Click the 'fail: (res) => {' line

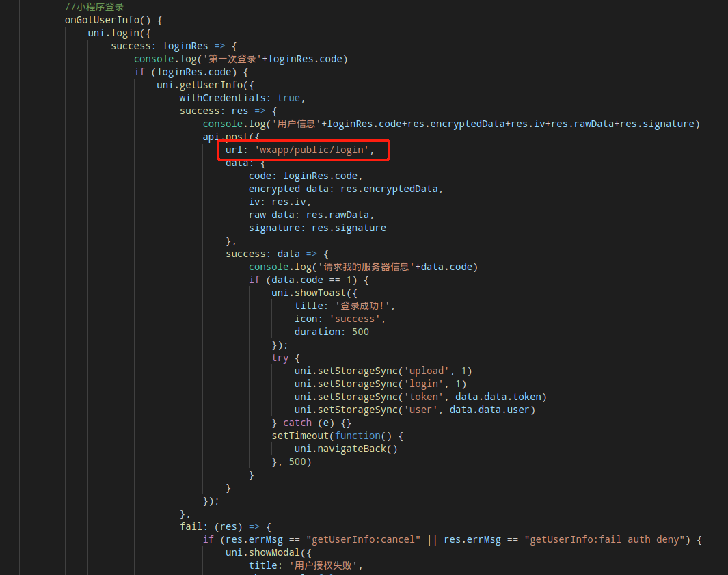coord(226,526)
